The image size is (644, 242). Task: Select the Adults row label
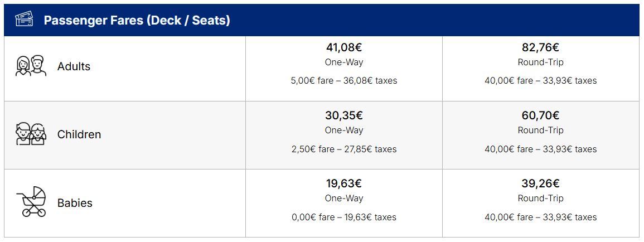74,66
